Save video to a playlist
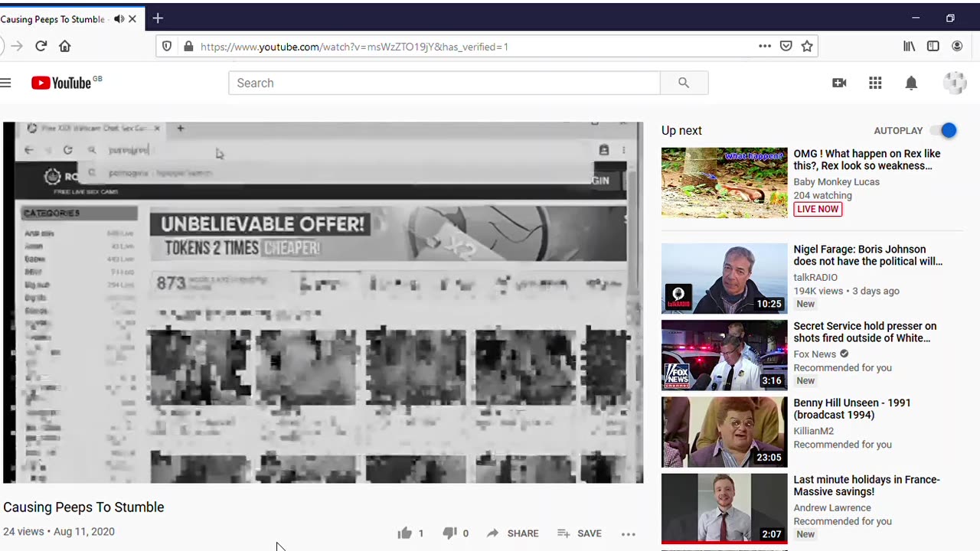 coord(579,533)
